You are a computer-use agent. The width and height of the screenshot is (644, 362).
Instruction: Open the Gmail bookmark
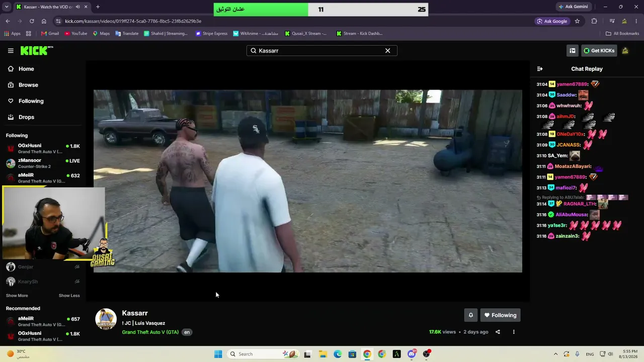pyautogui.click(x=50, y=34)
